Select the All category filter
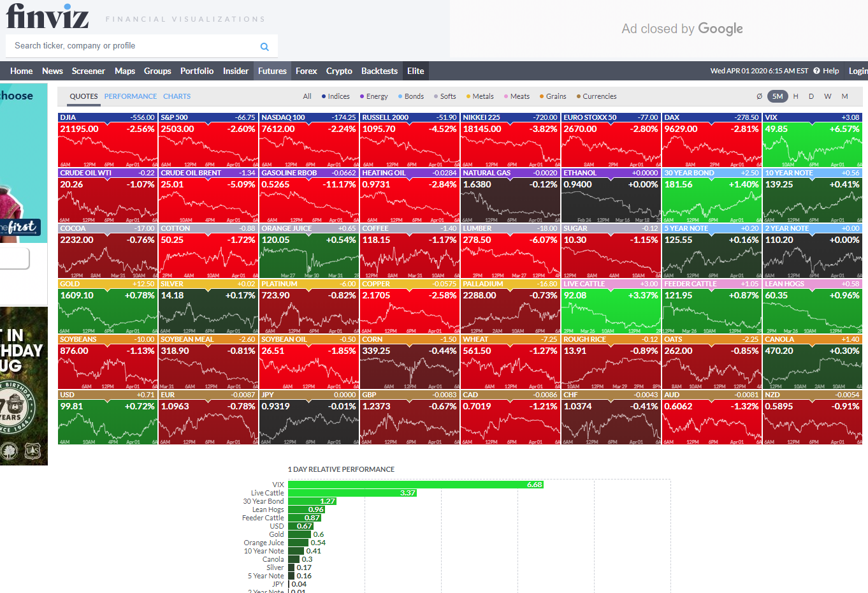This screenshot has height=593, width=868. coord(307,97)
